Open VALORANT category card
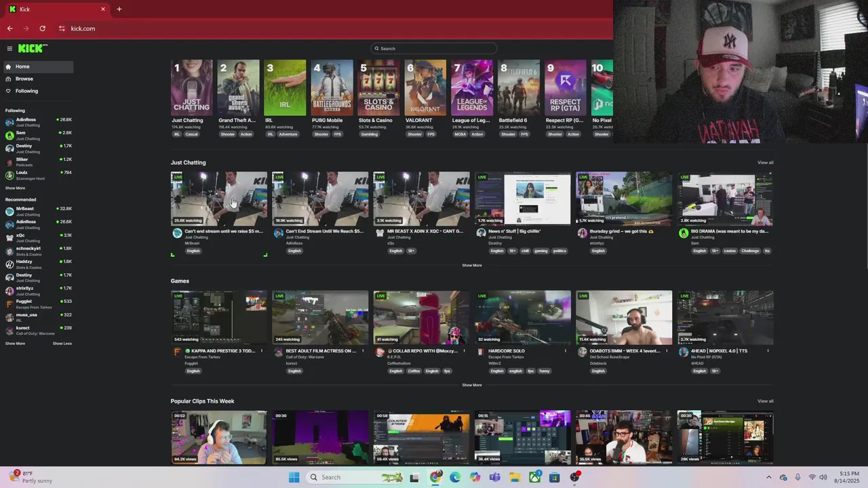Screen dimensions: 868x488 [x=425, y=87]
